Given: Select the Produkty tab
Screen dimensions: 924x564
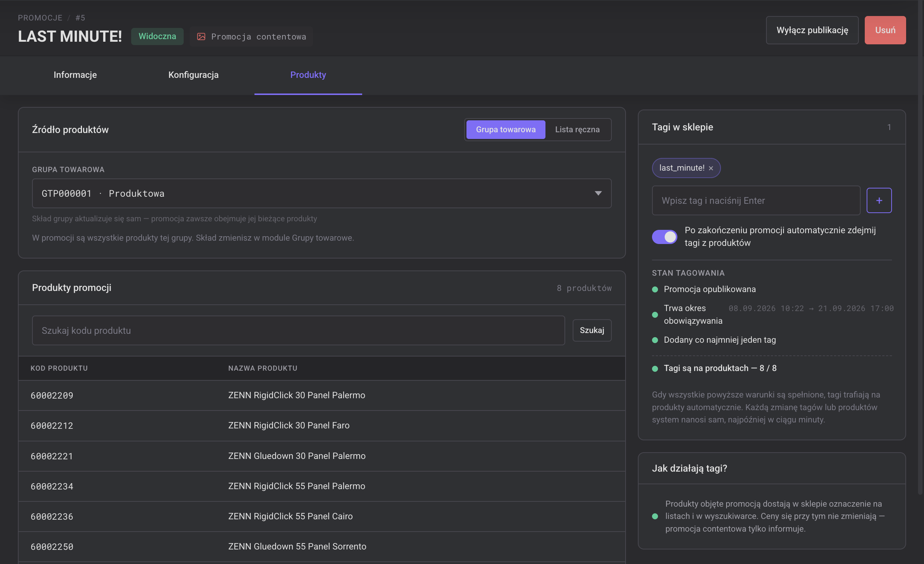Looking at the screenshot, I should 308,75.
